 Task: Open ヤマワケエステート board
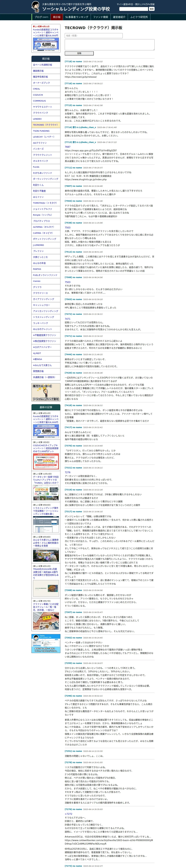tap(46, 107)
